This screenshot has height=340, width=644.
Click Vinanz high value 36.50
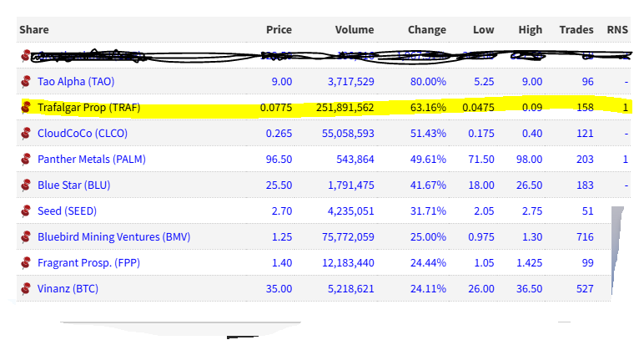click(529, 288)
